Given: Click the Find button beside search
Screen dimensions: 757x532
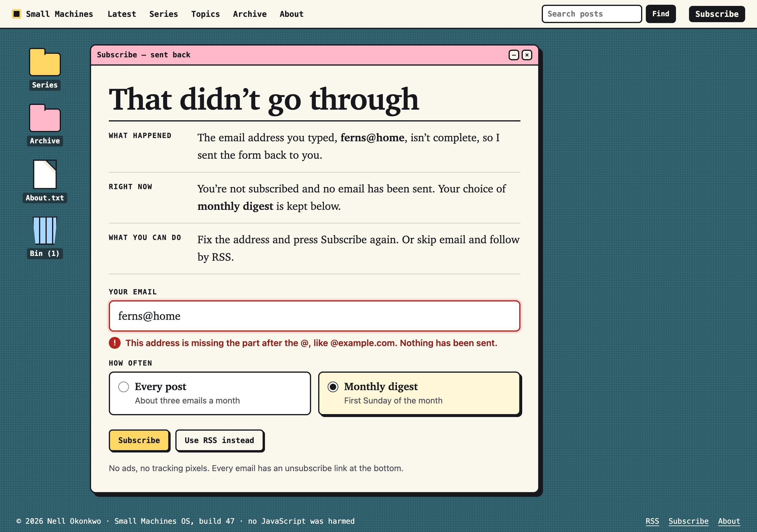Looking at the screenshot, I should [x=660, y=14].
